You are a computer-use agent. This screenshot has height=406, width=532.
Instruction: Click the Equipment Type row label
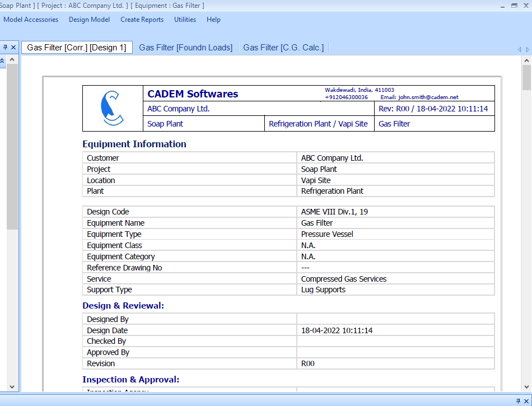coord(114,235)
